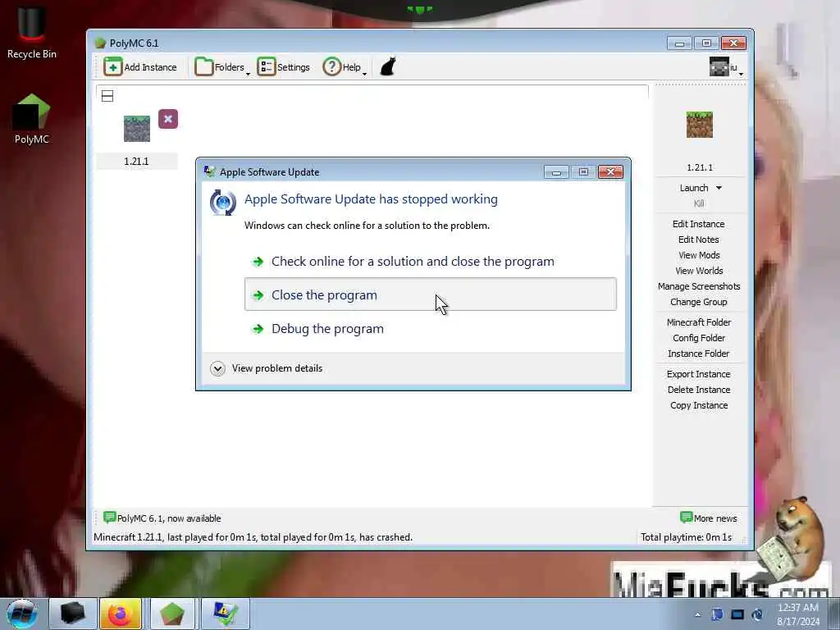Expand View problem details
Image resolution: width=840 pixels, height=630 pixels.
click(x=267, y=368)
